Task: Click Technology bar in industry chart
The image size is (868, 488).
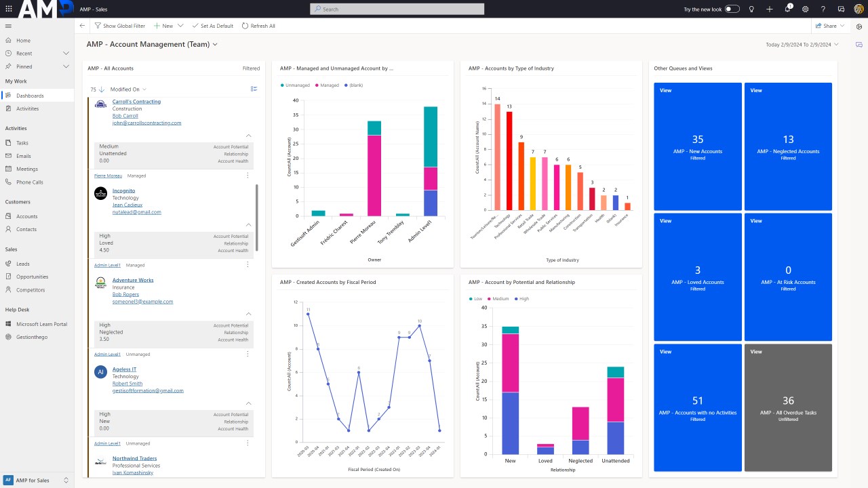Action: [509, 161]
